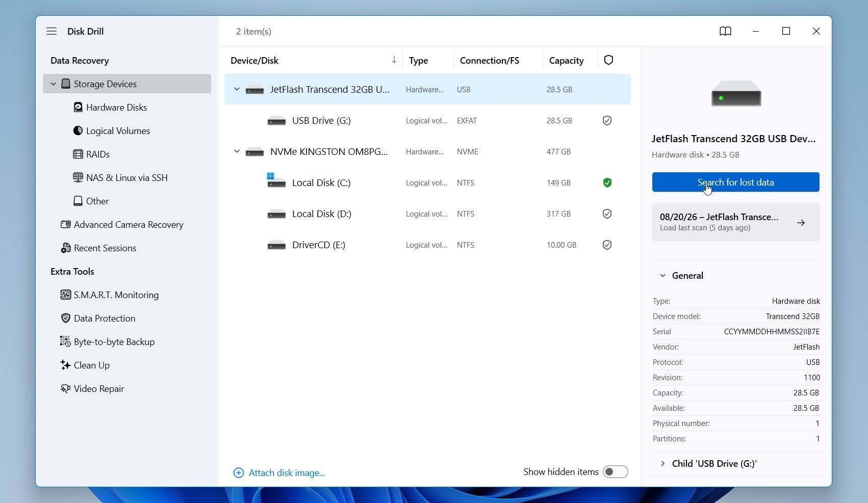Viewport: 868px width, 503px height.
Task: Select the Local Disk (D:) row
Action: [x=427, y=214]
